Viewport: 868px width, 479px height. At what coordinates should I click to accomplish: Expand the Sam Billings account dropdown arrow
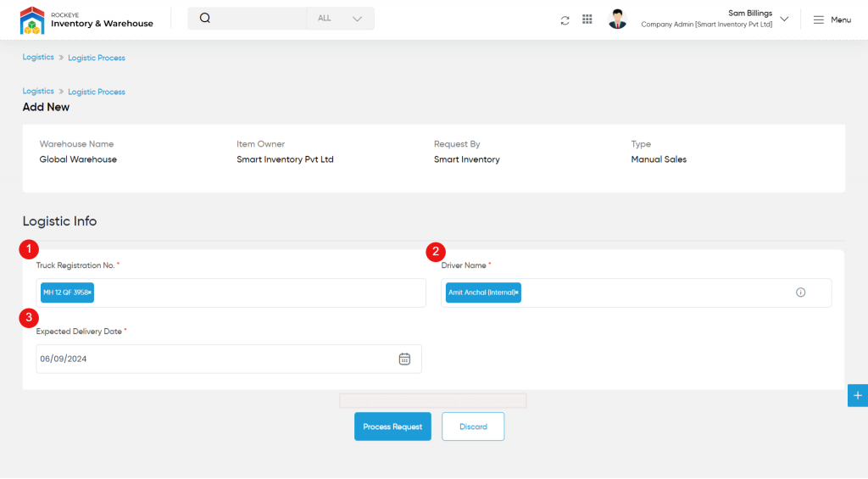[784, 19]
